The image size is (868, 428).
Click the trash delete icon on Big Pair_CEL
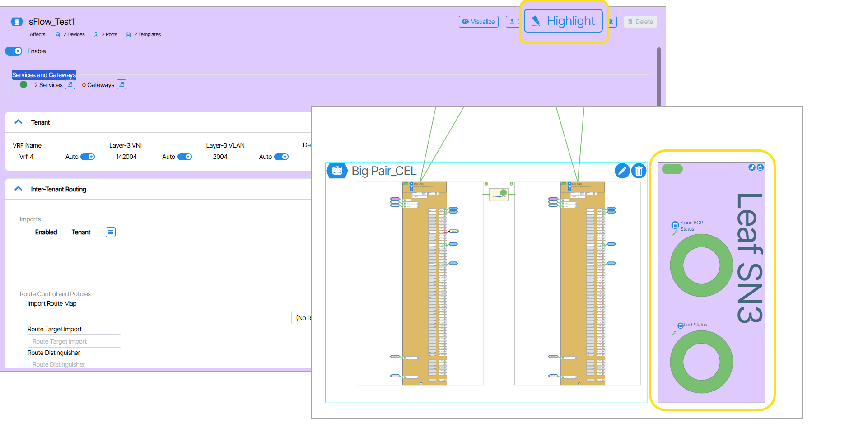click(639, 171)
